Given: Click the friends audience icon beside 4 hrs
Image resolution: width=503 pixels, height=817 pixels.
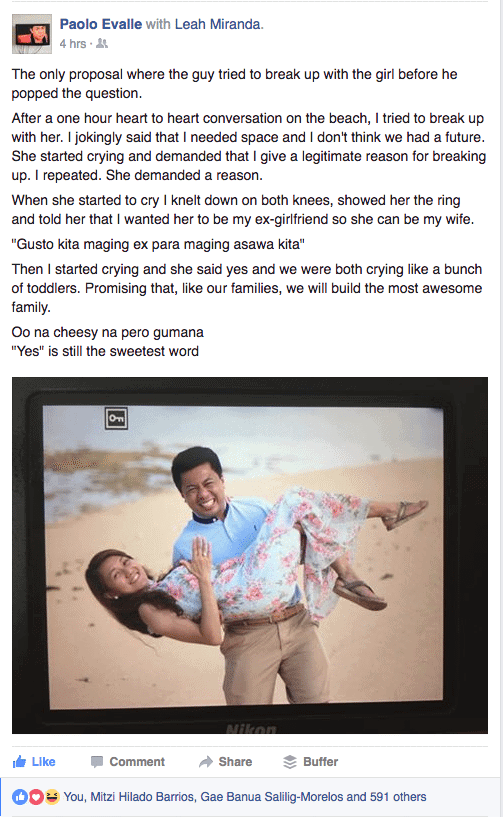Looking at the screenshot, I should click(x=102, y=44).
